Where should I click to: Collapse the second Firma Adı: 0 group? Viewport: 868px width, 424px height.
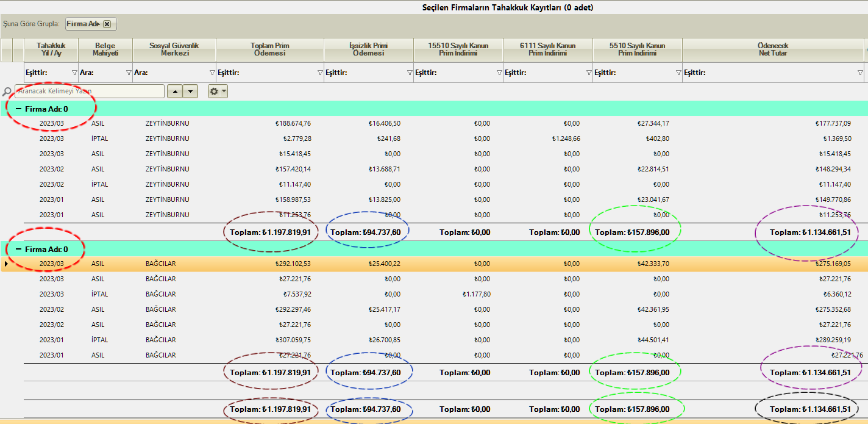click(x=19, y=250)
